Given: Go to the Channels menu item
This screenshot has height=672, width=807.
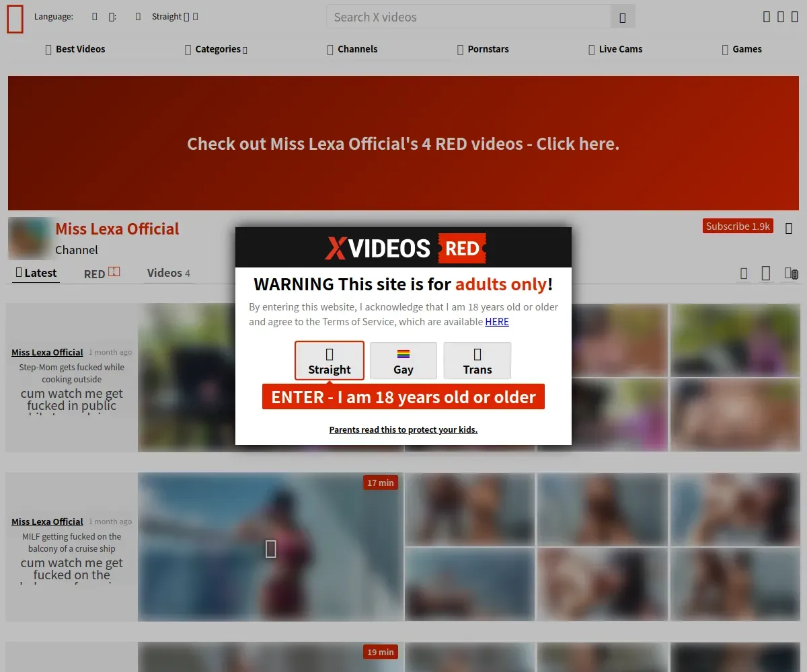Looking at the screenshot, I should pos(352,49).
